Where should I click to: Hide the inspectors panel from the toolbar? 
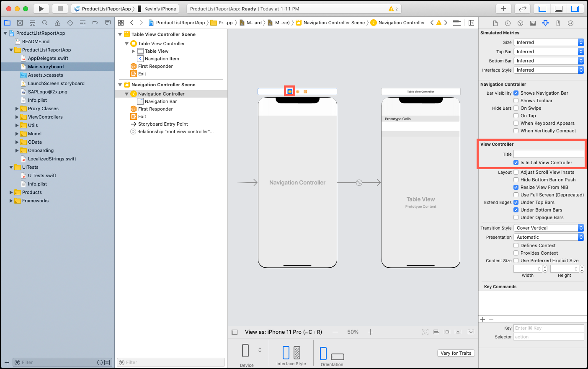(575, 8)
